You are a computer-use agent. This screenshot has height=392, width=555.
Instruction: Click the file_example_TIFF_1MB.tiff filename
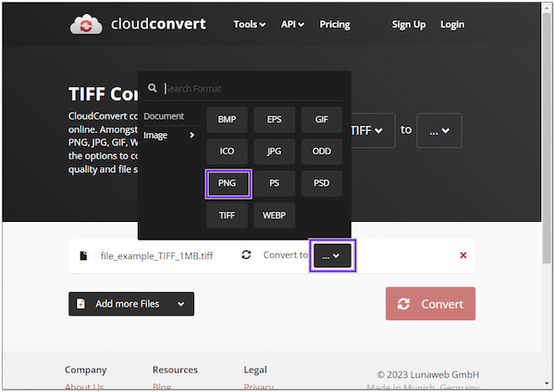click(157, 255)
